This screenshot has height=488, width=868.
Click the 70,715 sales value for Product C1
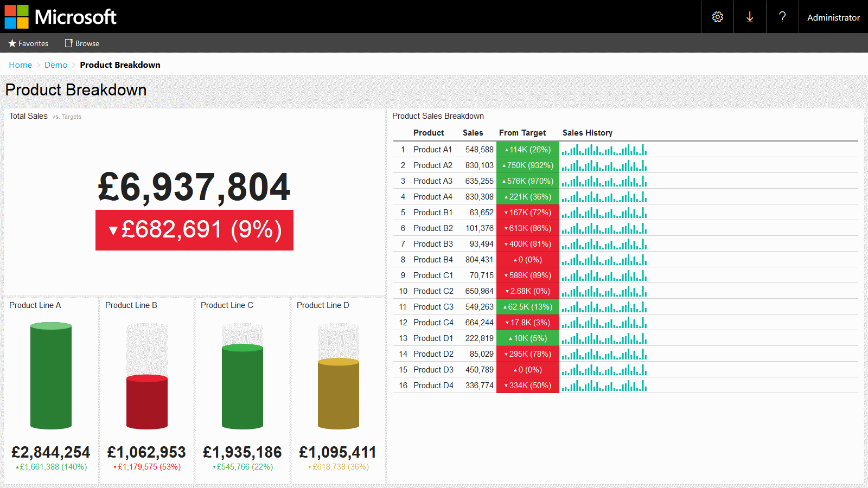coord(482,275)
